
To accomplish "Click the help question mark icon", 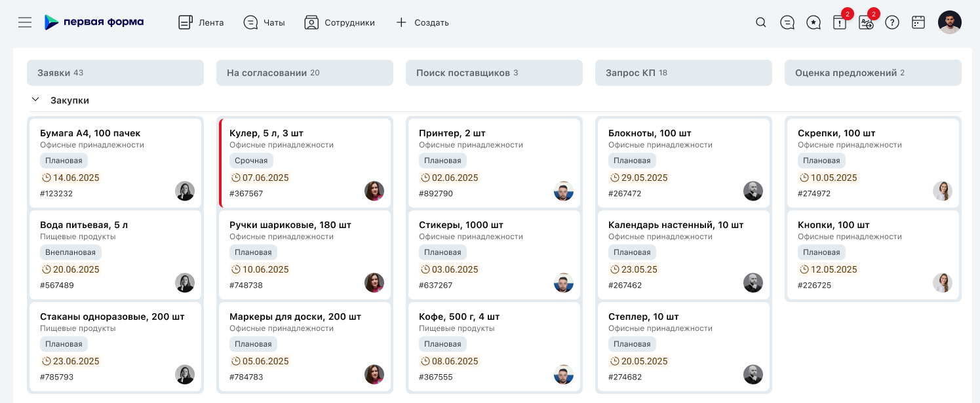I will click(x=892, y=22).
